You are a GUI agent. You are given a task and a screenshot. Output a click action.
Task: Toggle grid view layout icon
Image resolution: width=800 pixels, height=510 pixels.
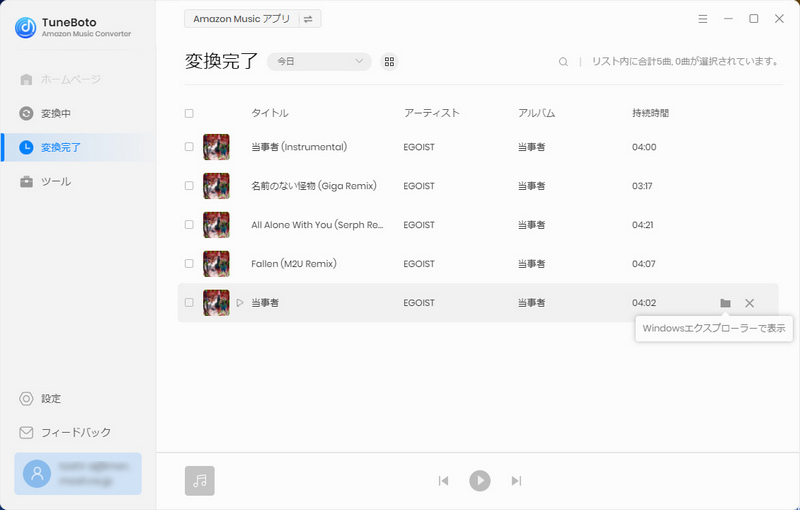(389, 62)
